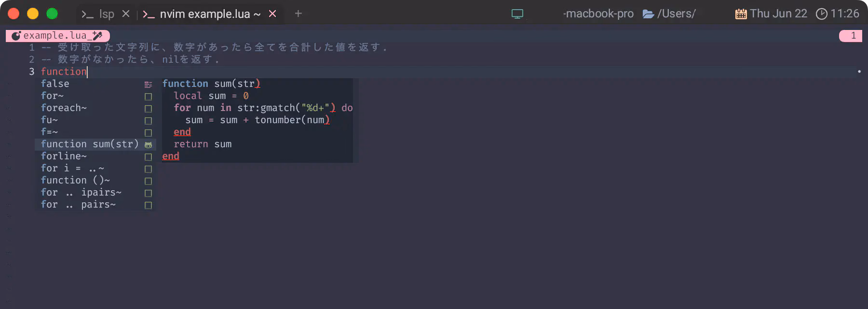Image resolution: width=868 pixels, height=309 pixels.
Task: Select the 'for .. ipairs~' snippet completion
Action: coord(95,192)
